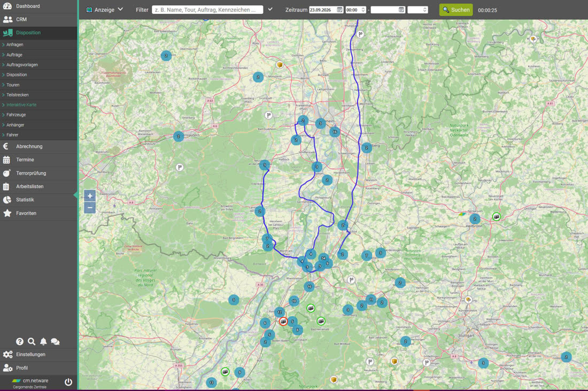The height and width of the screenshot is (391, 588).
Task: Zoom out on the map with minus
Action: (x=90, y=208)
